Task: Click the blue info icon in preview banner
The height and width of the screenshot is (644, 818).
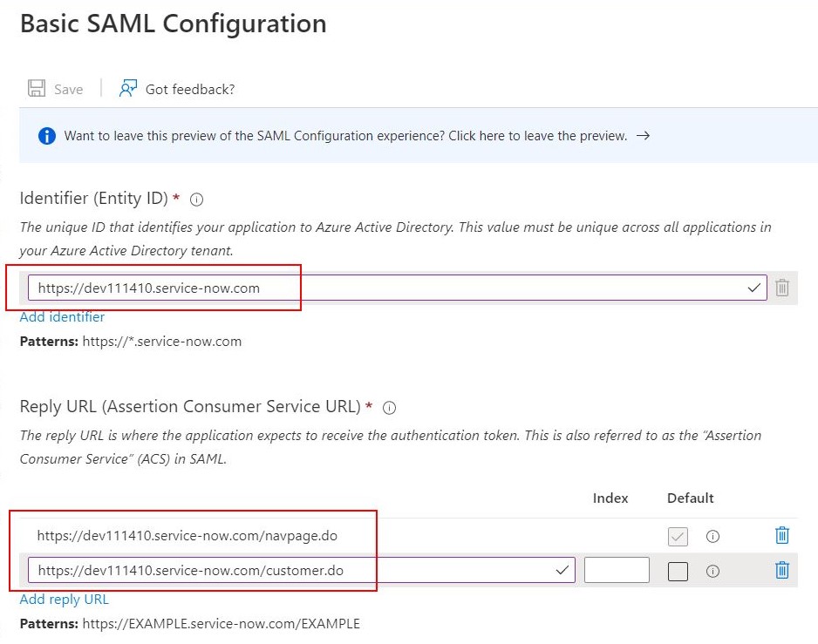Action: 47,136
